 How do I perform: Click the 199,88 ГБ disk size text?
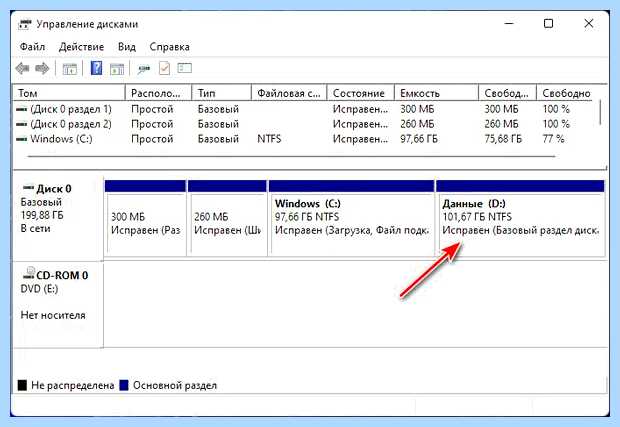[42, 215]
